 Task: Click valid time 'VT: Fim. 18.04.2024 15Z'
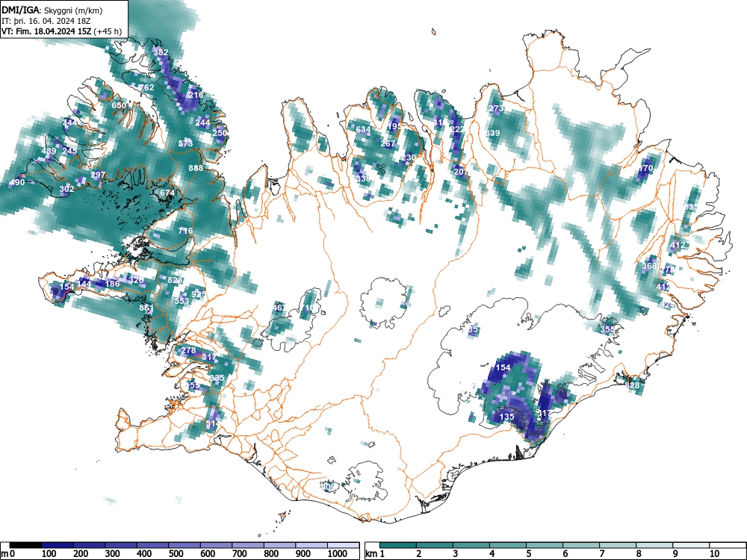click(46, 32)
